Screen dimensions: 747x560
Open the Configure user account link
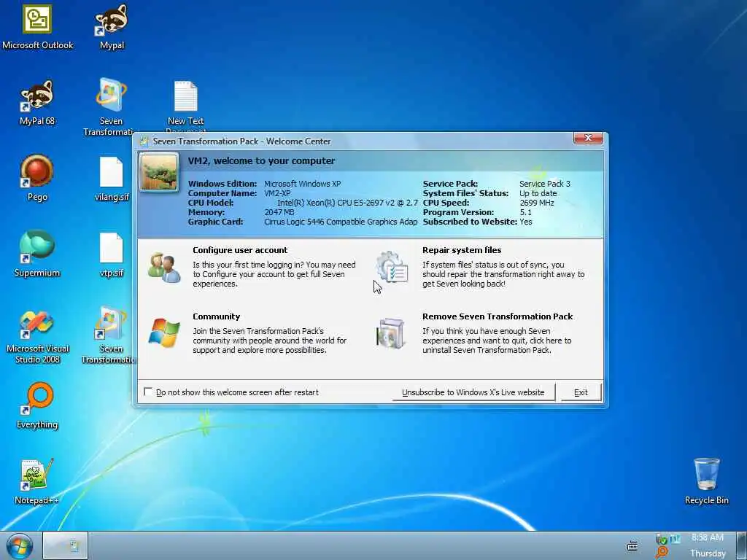click(x=240, y=250)
